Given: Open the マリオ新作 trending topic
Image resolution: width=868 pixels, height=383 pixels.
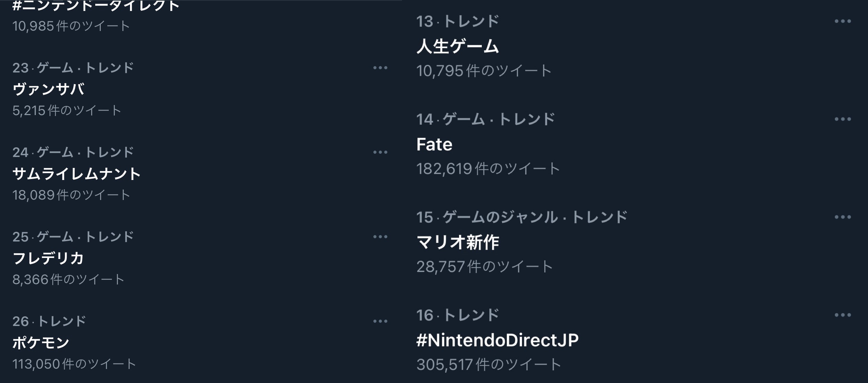Looking at the screenshot, I should 457,242.
